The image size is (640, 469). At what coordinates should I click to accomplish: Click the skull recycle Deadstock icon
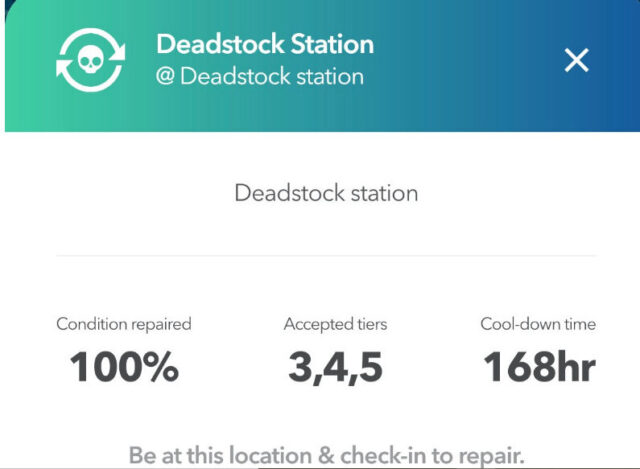pyautogui.click(x=91, y=60)
